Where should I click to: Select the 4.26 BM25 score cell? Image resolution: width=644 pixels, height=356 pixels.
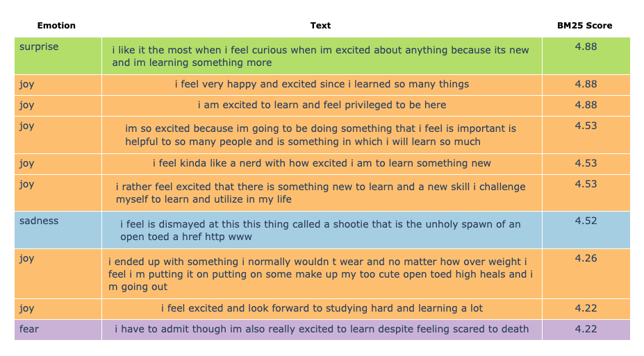tap(586, 259)
